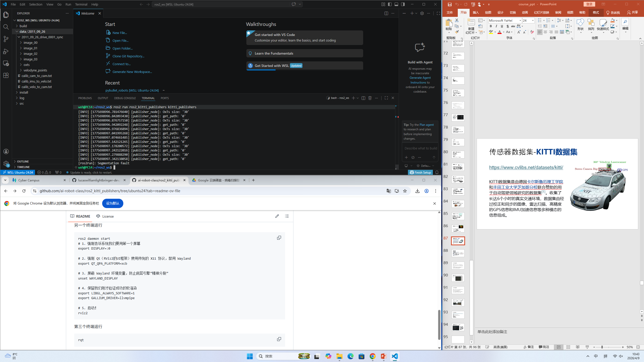Toggle VS Code primary side bar
This screenshot has height=362, width=644.
pyautogui.click(x=390, y=4)
